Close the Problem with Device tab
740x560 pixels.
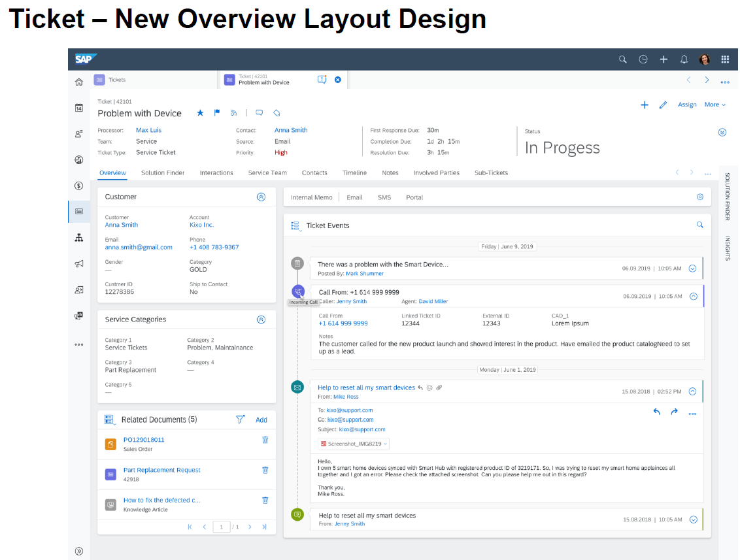[x=338, y=80]
